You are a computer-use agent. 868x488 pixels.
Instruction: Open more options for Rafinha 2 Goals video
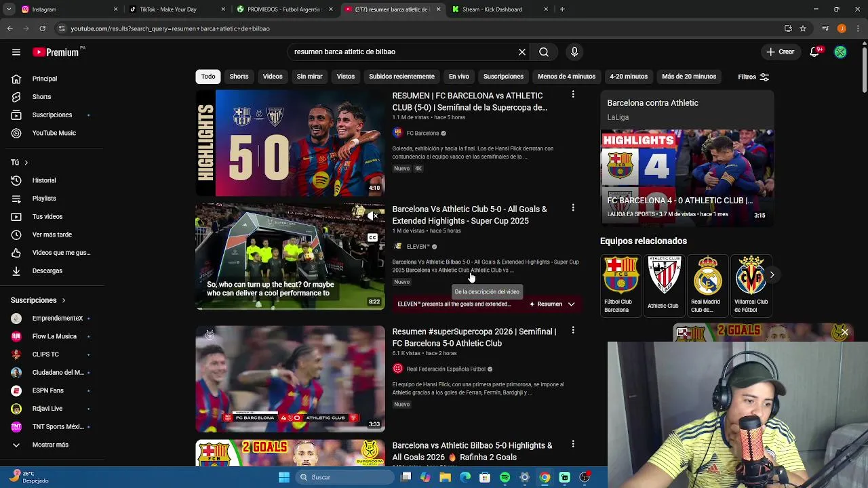(x=573, y=445)
